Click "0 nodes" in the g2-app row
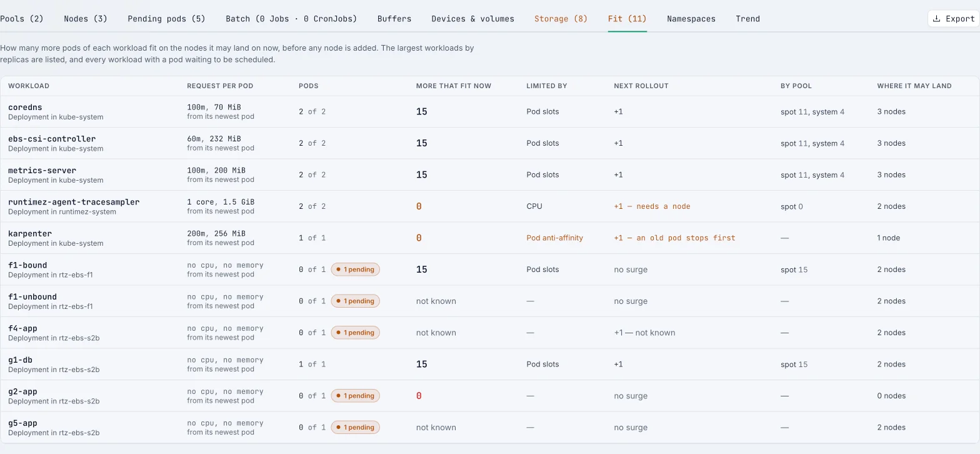Viewport: 980px width, 454px height. [891, 396]
